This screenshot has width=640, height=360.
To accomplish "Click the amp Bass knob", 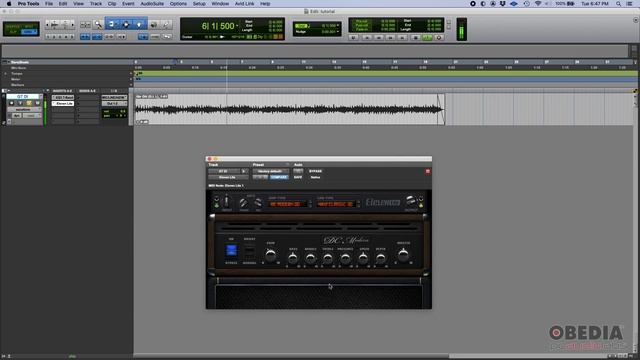I will pos(293,258).
